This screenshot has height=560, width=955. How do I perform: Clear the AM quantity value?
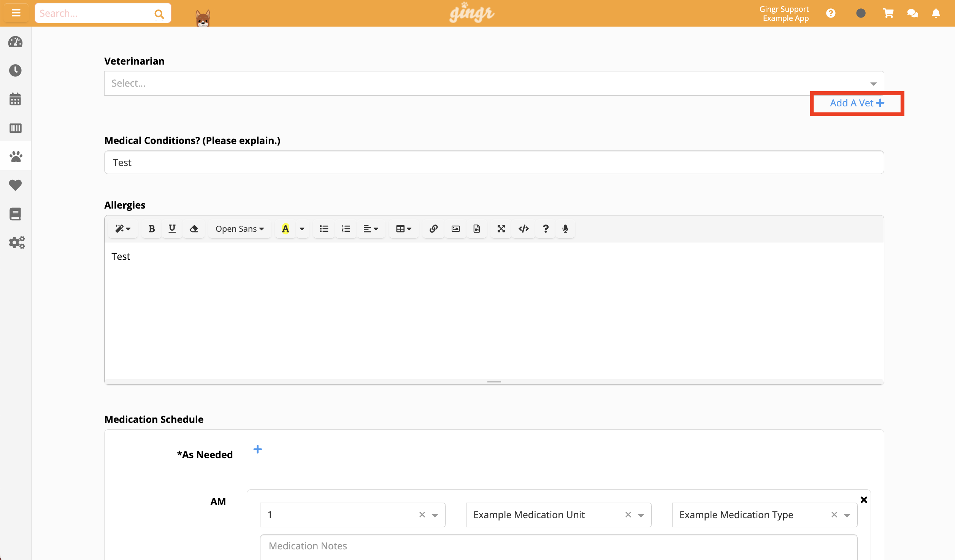tap(422, 515)
